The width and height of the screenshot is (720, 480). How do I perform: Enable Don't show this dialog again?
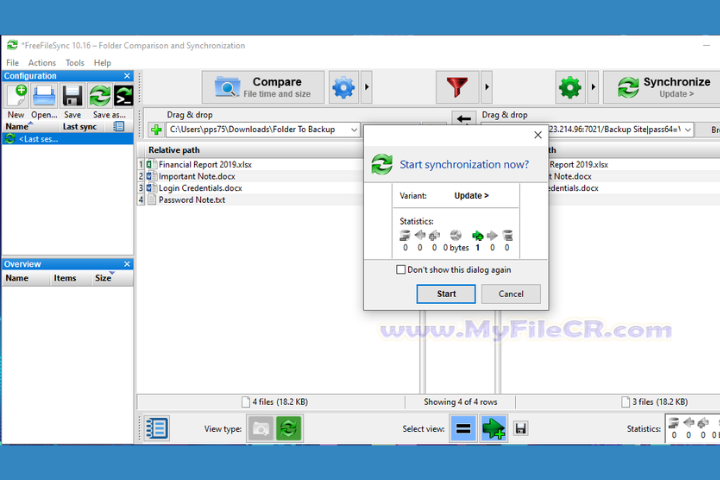401,270
